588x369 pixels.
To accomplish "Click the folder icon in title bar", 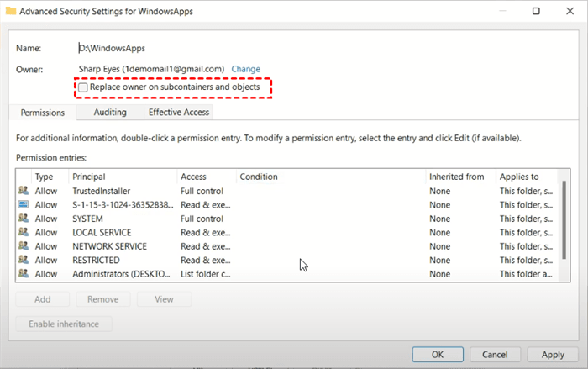I will [x=10, y=11].
